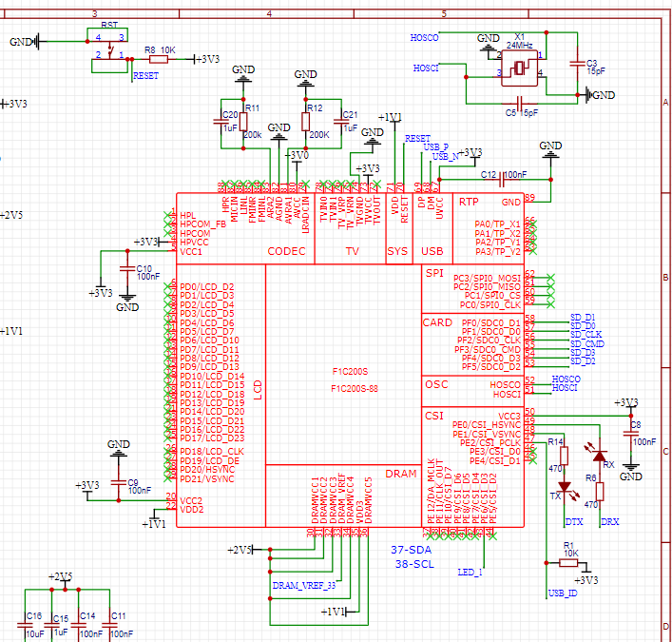Select the DRAM_VREF_33 net label
This screenshot has width=672, height=642.
[304, 585]
